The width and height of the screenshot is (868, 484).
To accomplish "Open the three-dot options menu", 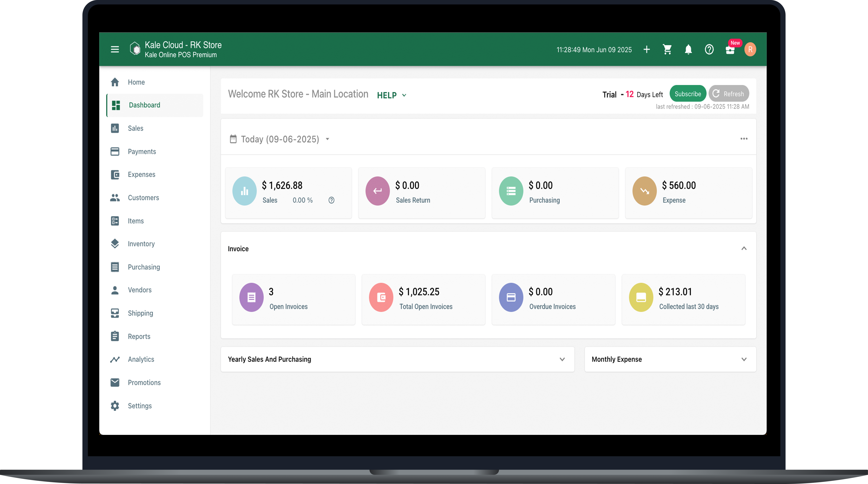I will pyautogui.click(x=744, y=139).
